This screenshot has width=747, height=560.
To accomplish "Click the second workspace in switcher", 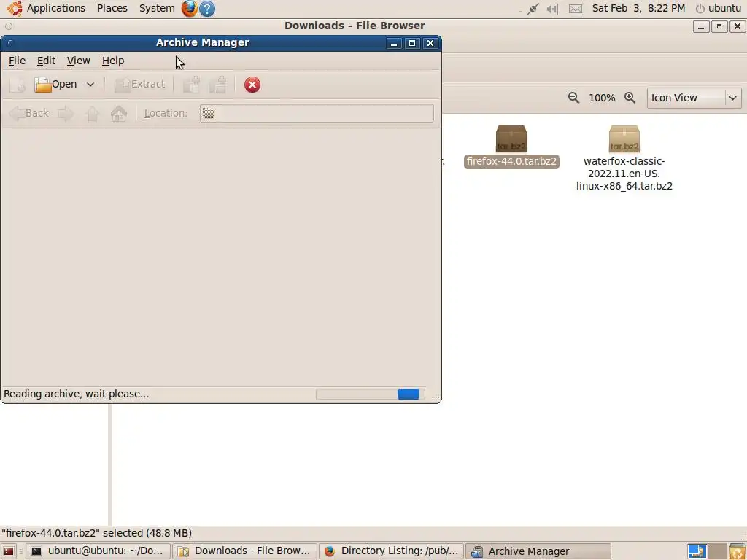I will point(718,551).
